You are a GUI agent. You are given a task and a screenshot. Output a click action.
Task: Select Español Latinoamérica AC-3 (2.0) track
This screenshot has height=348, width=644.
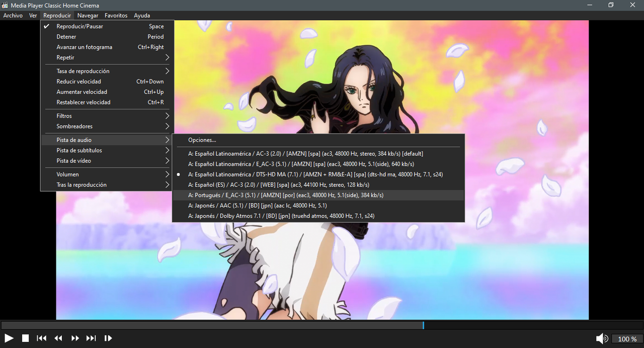point(318,153)
